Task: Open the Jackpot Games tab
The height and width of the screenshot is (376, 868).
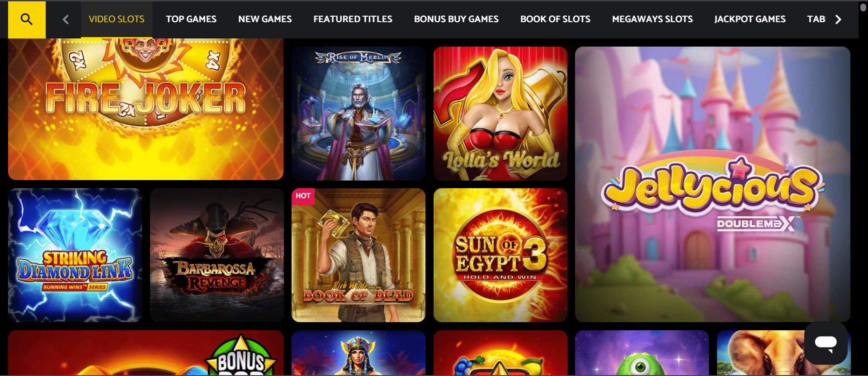Action: click(750, 19)
